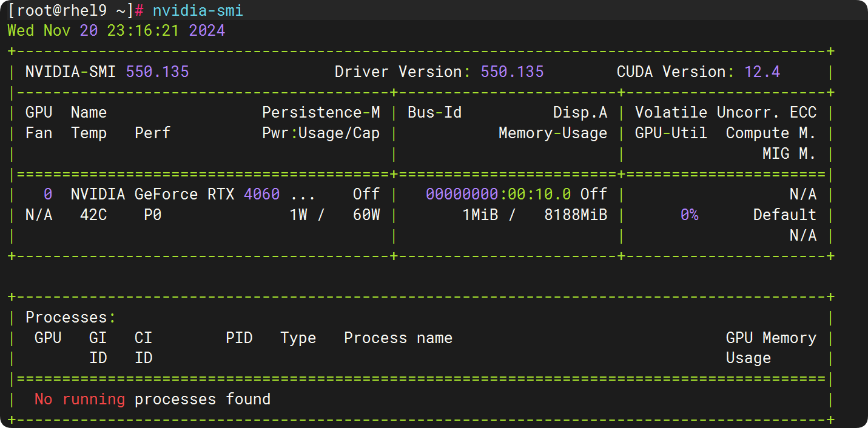
Task: Select the NVIDIA-SMI 550.135 version text
Action: pos(107,72)
